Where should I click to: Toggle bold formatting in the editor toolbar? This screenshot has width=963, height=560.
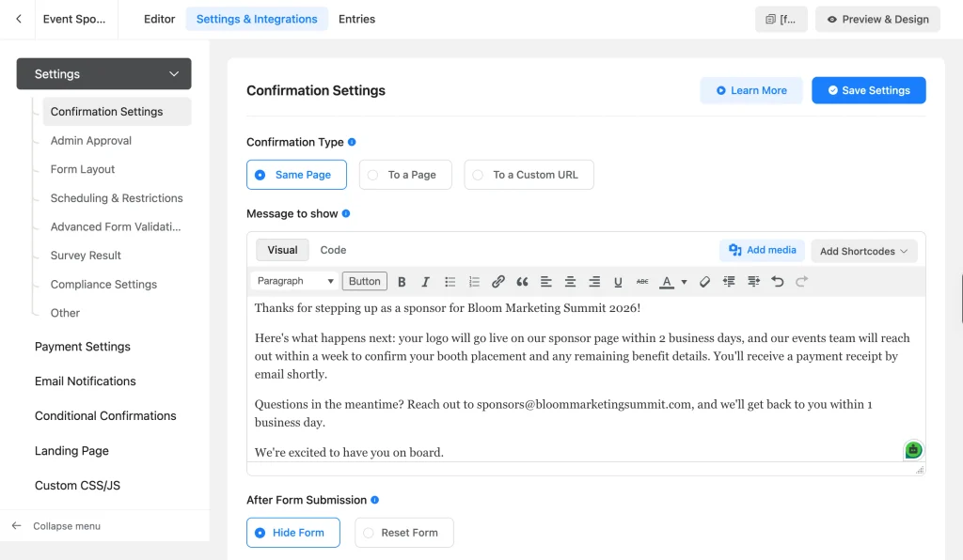402,282
